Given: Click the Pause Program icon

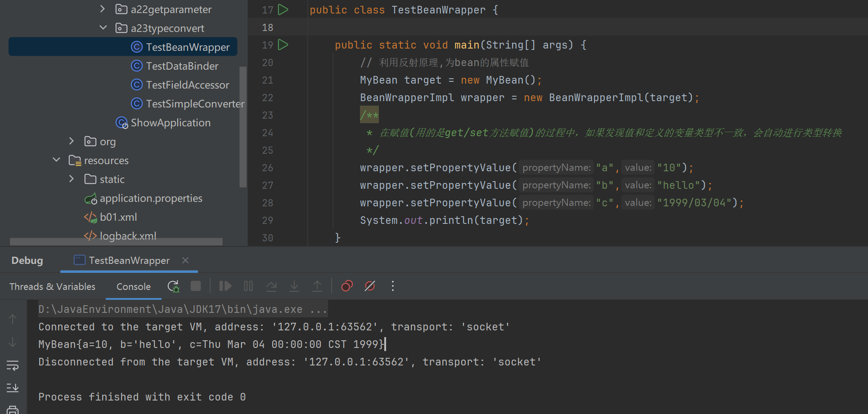Looking at the screenshot, I should click(248, 286).
